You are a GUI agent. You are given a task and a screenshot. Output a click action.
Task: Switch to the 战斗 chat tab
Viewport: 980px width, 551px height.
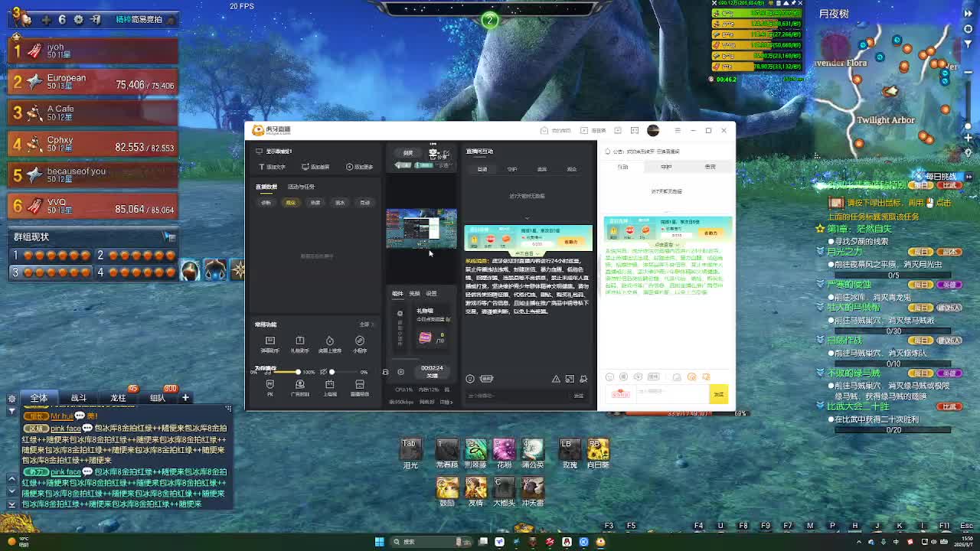tap(78, 398)
